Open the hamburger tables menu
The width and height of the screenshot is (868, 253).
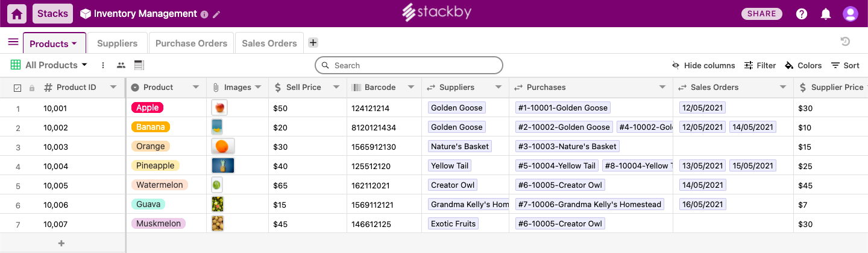pos(13,42)
